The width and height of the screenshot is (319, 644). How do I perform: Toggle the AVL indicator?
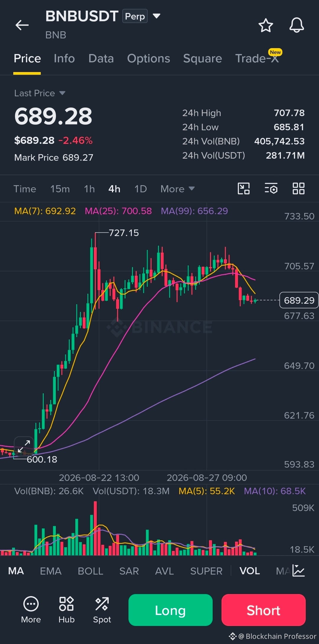click(x=164, y=571)
